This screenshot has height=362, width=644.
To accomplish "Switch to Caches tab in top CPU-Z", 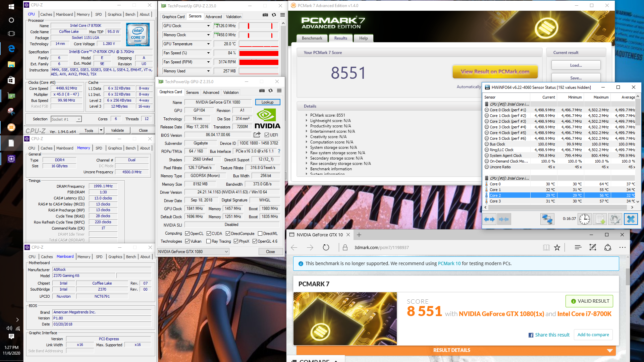I will tap(46, 14).
